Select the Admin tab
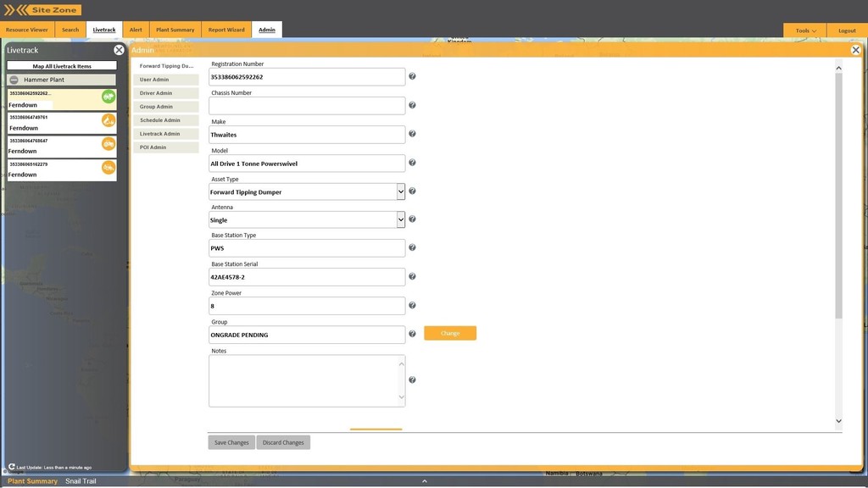 click(267, 30)
